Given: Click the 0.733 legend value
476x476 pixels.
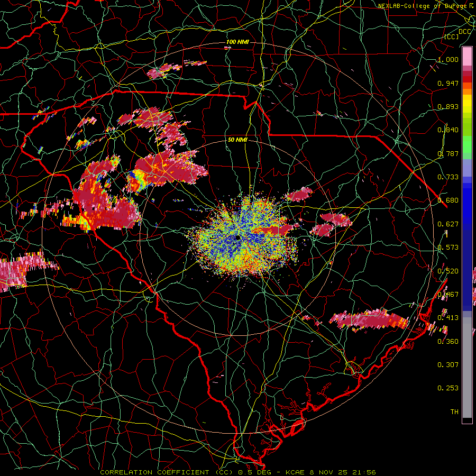Looking at the screenshot, I should click(448, 177).
